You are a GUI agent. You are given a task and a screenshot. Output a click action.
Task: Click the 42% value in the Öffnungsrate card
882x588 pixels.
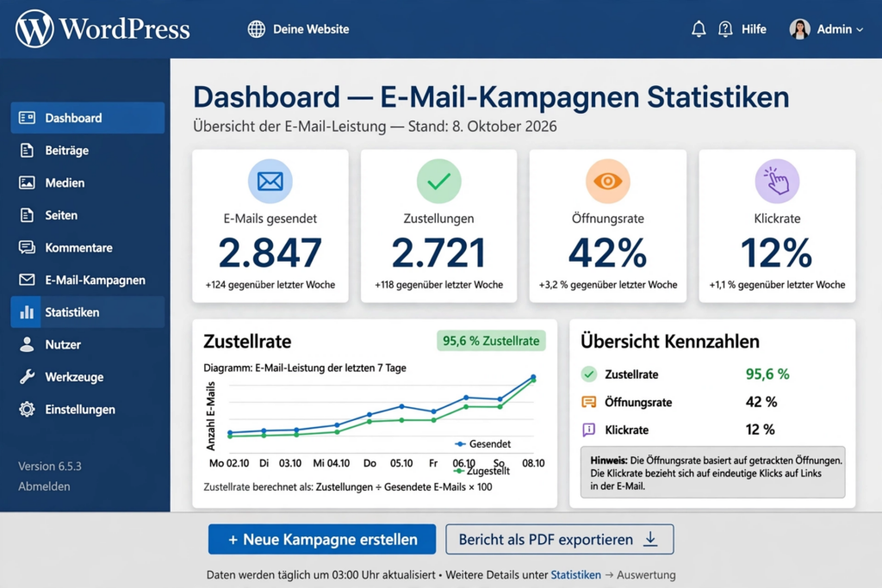607,253
